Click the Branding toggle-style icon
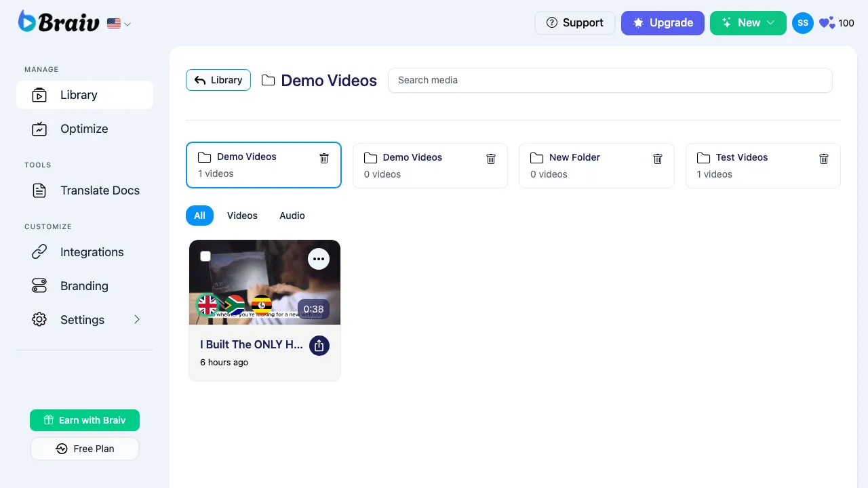This screenshot has height=488, width=868. [x=39, y=286]
